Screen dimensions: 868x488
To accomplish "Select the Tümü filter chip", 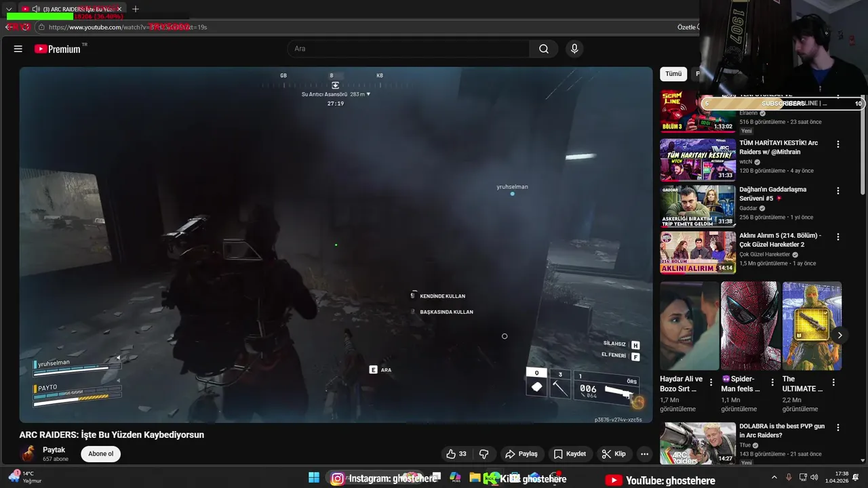I will [x=673, y=74].
